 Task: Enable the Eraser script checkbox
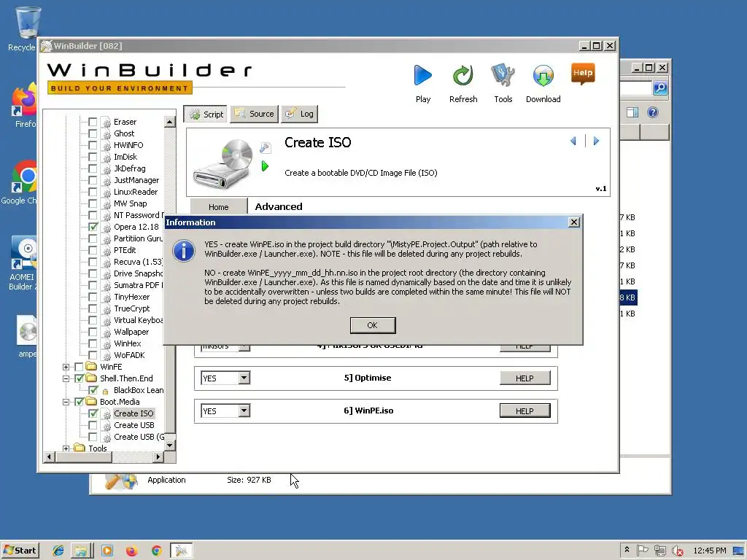pyautogui.click(x=93, y=122)
